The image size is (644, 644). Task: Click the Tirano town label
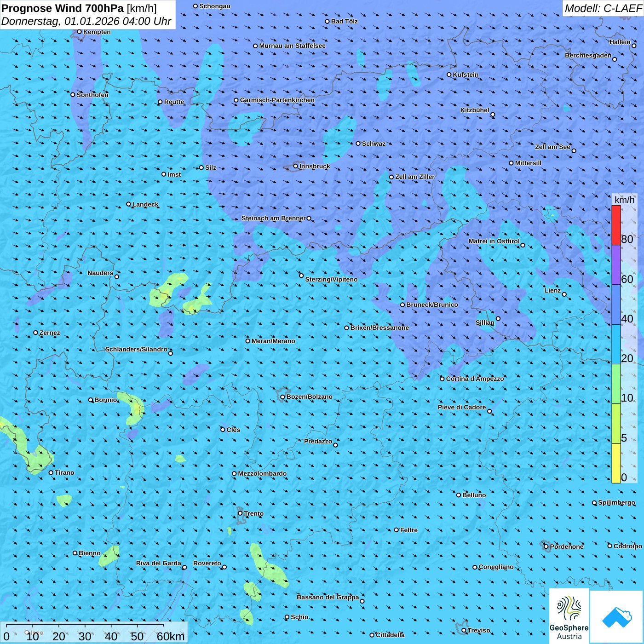click(64, 472)
